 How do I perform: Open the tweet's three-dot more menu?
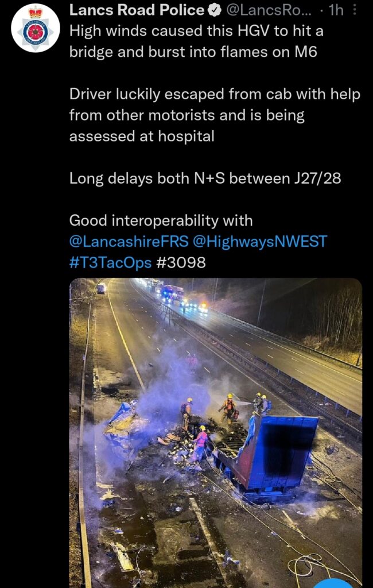point(355,10)
